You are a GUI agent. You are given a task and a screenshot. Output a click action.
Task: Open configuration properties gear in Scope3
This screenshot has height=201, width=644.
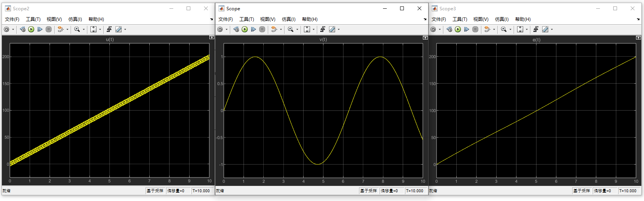433,29
